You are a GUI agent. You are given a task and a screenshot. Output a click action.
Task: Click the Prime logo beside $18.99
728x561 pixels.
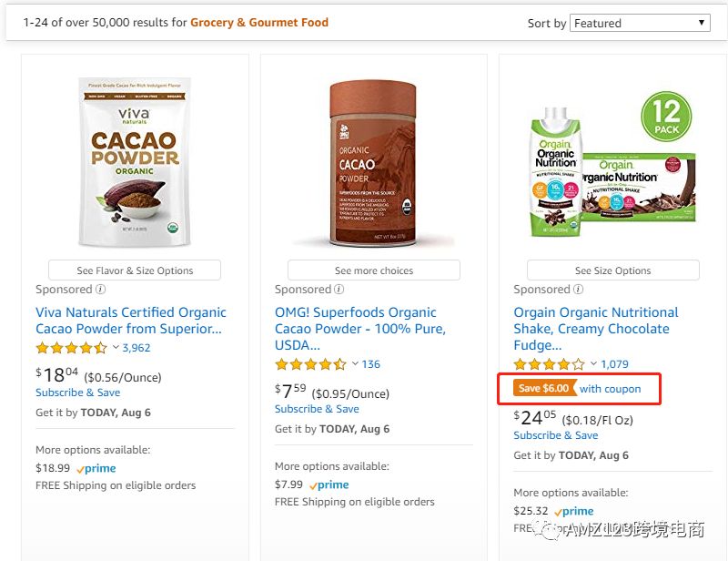(96, 469)
